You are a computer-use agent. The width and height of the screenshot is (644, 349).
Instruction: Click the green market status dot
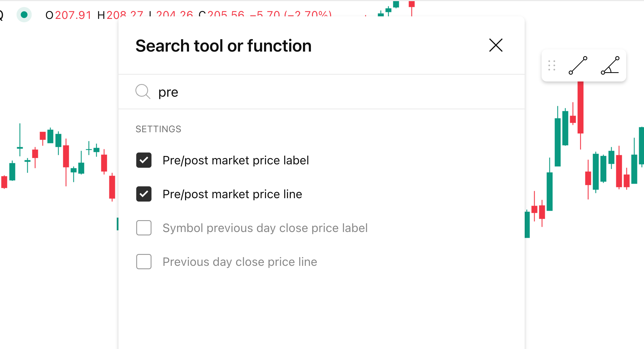(24, 15)
